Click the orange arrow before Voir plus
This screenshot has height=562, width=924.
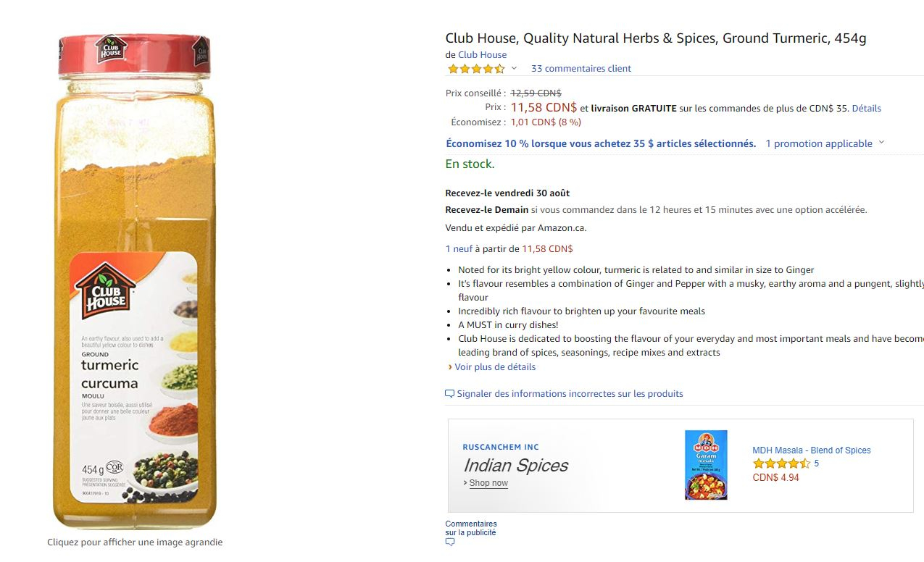point(450,367)
